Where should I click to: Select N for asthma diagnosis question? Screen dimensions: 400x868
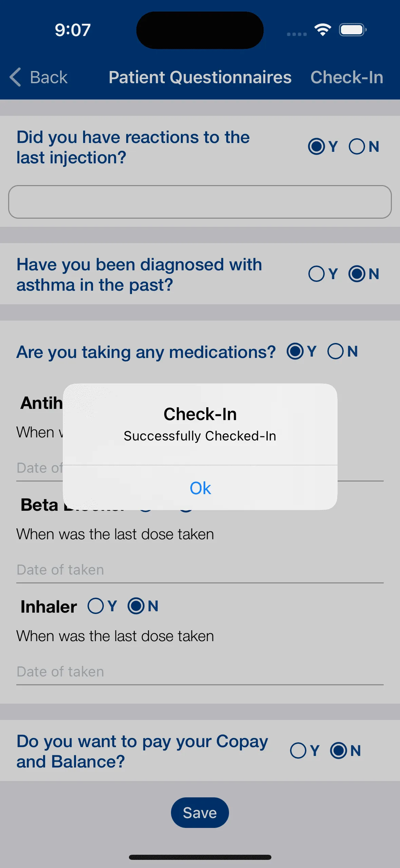[x=357, y=274]
